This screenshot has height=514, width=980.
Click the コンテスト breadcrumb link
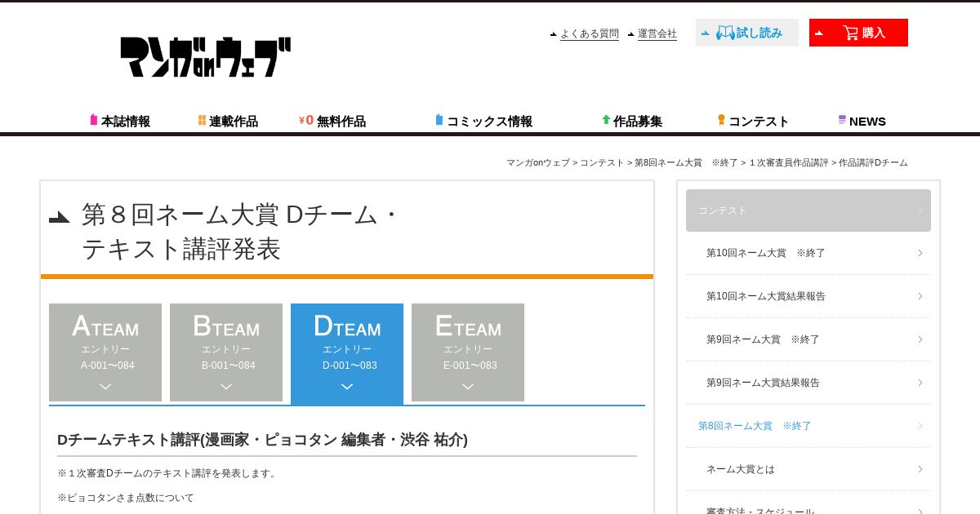(x=602, y=162)
